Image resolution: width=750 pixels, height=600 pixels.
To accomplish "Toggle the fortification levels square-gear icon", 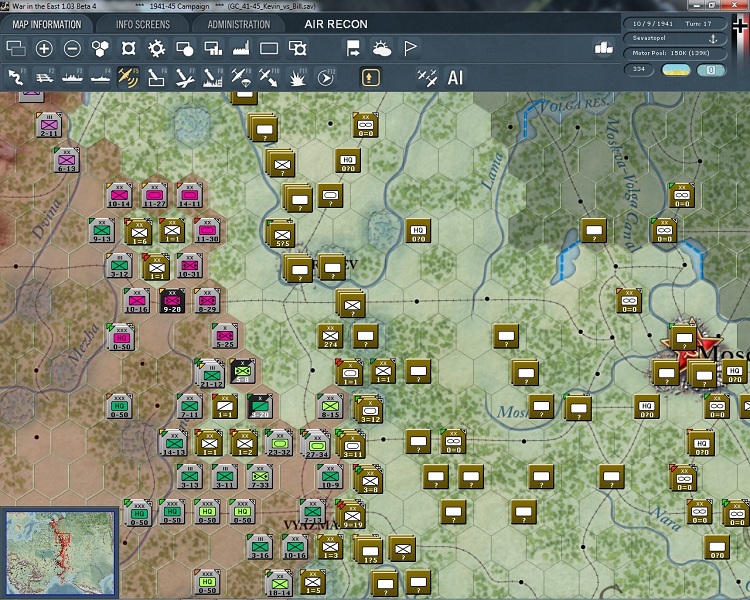I will [x=128, y=48].
